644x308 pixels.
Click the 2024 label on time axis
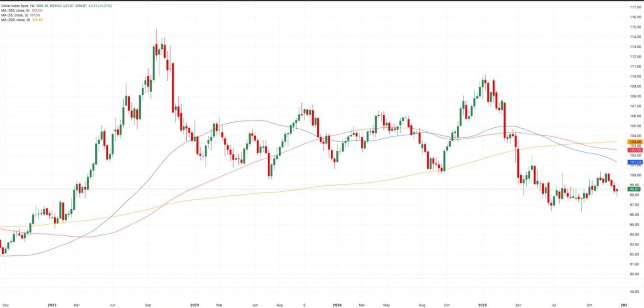[x=337, y=305]
